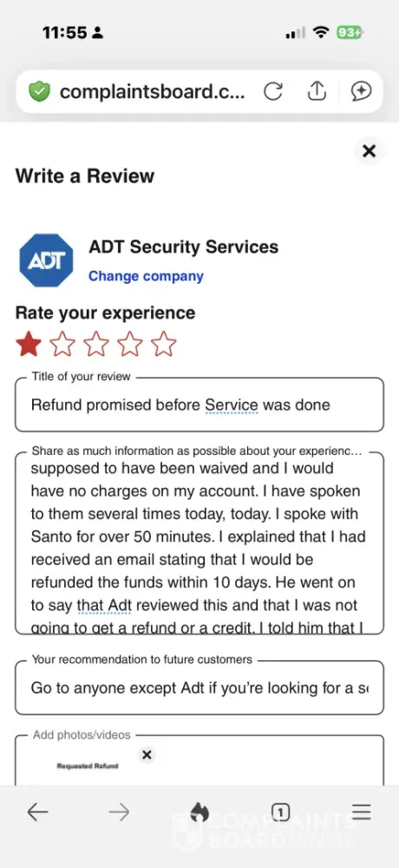Go forward with the right arrow
Screen dimensions: 399x868
119,812
